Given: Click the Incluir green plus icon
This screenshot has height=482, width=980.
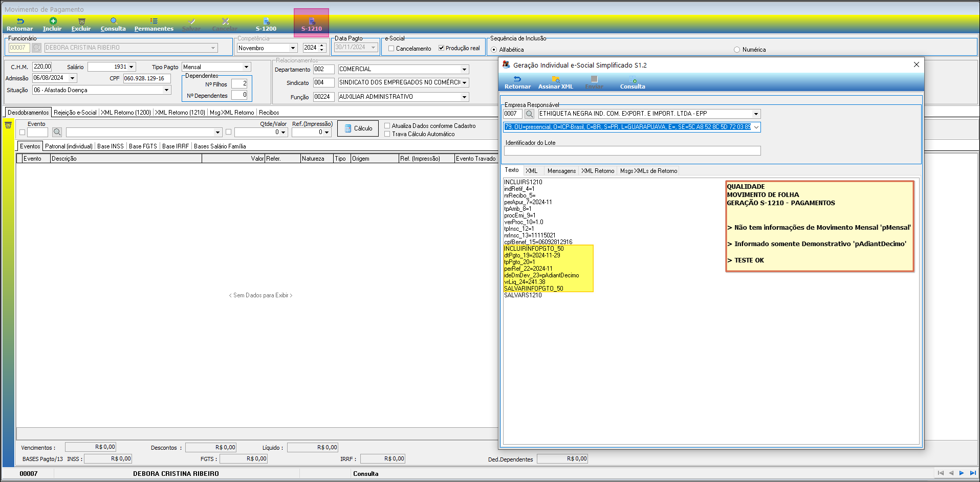Looking at the screenshot, I should pos(53,21).
